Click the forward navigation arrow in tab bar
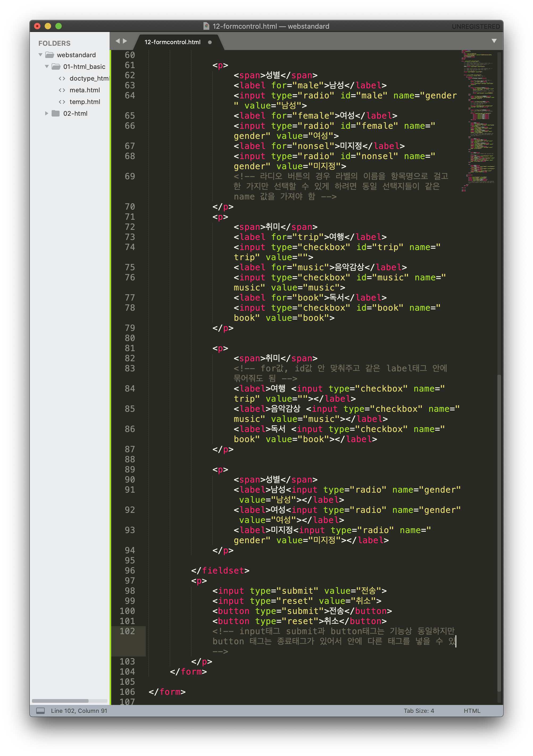 tap(125, 41)
